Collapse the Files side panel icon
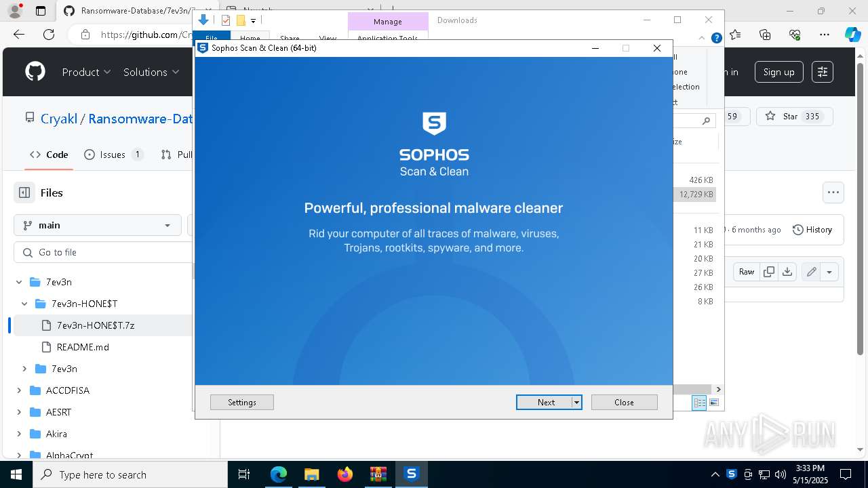 pyautogui.click(x=24, y=192)
